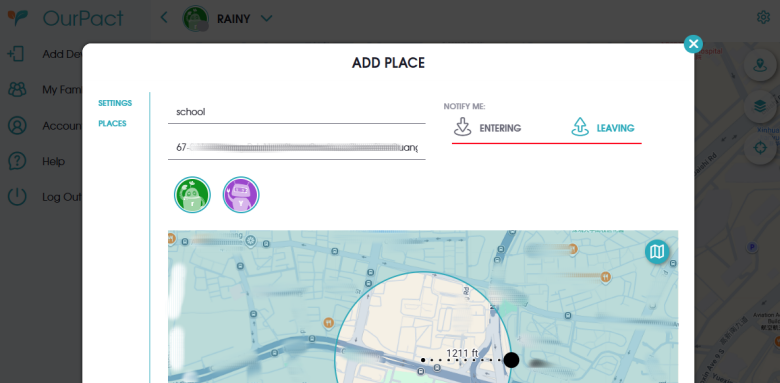The image size is (780, 383).
Task: Open Add Device in sidebar
Action: 62,54
